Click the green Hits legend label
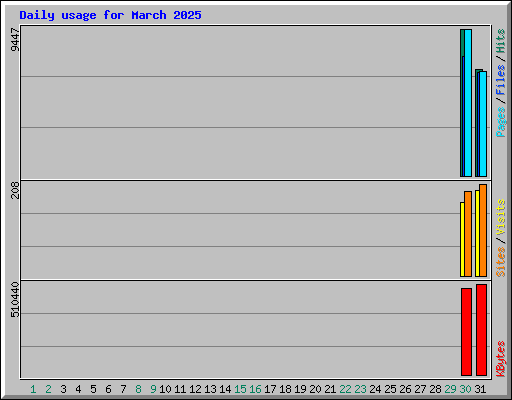The height and width of the screenshot is (400, 512). coord(501,41)
